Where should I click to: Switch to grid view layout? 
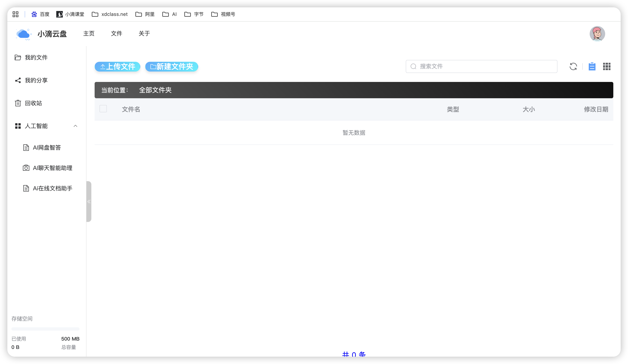click(607, 66)
